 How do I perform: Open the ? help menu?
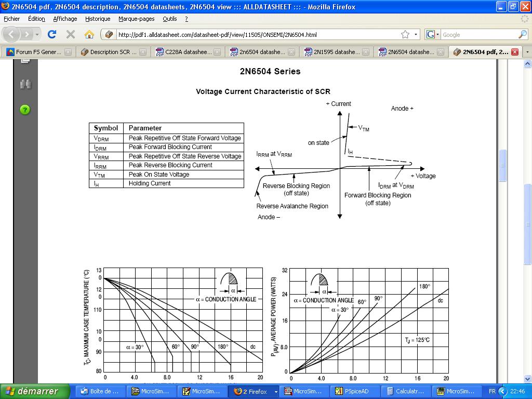point(187,19)
